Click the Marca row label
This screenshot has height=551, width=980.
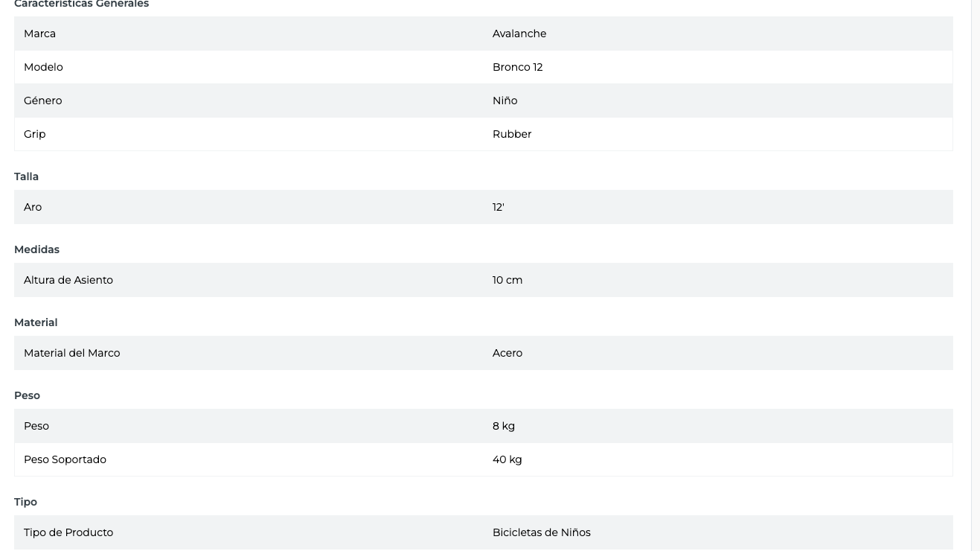pyautogui.click(x=39, y=34)
